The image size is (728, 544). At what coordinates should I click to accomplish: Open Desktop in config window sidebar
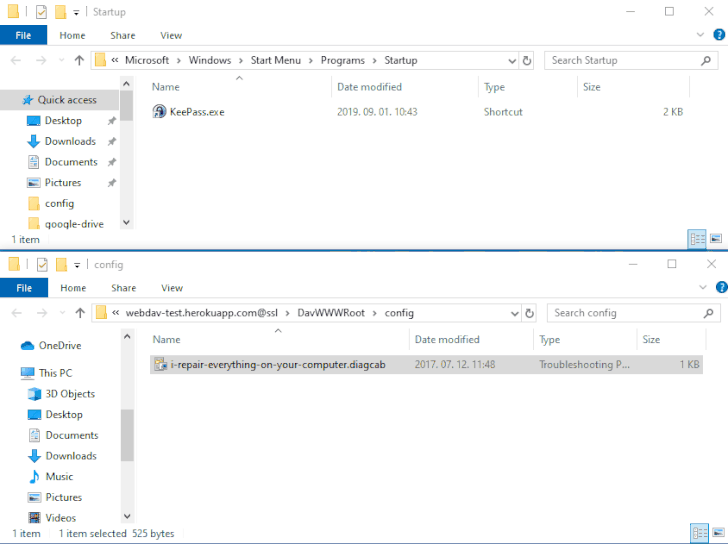pyautogui.click(x=64, y=414)
